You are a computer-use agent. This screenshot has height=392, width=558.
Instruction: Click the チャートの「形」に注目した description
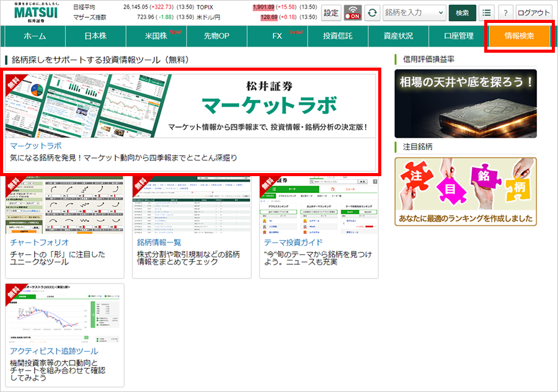tap(58, 258)
